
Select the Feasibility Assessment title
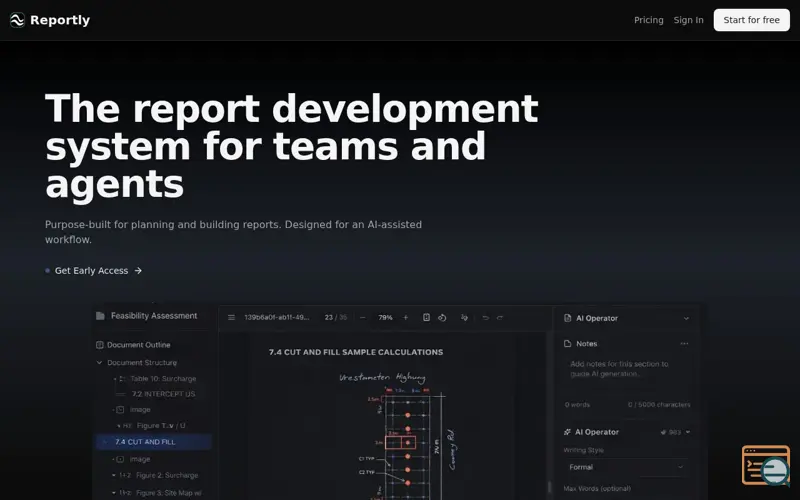[x=154, y=316]
